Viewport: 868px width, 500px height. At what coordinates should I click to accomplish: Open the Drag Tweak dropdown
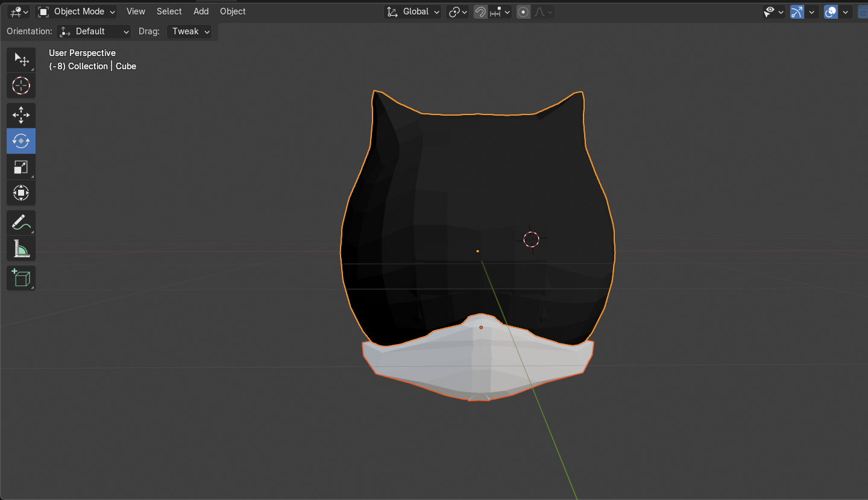coord(190,31)
